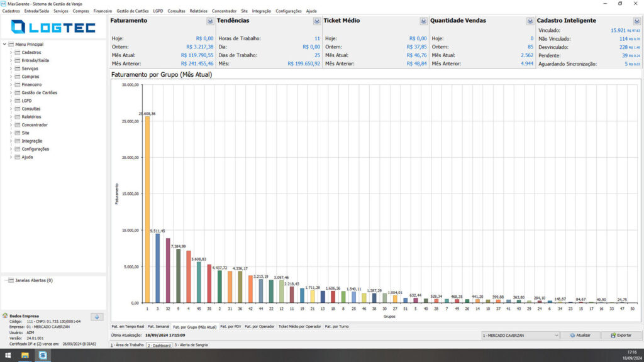Collapse the Menu Principal tree node
Screen dimensions: 644x362
coord(4,45)
